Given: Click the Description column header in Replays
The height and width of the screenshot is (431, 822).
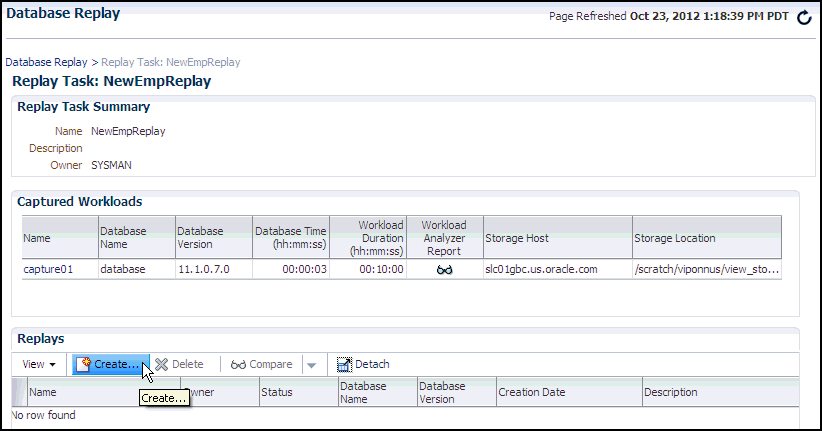Looking at the screenshot, I should tap(672, 392).
